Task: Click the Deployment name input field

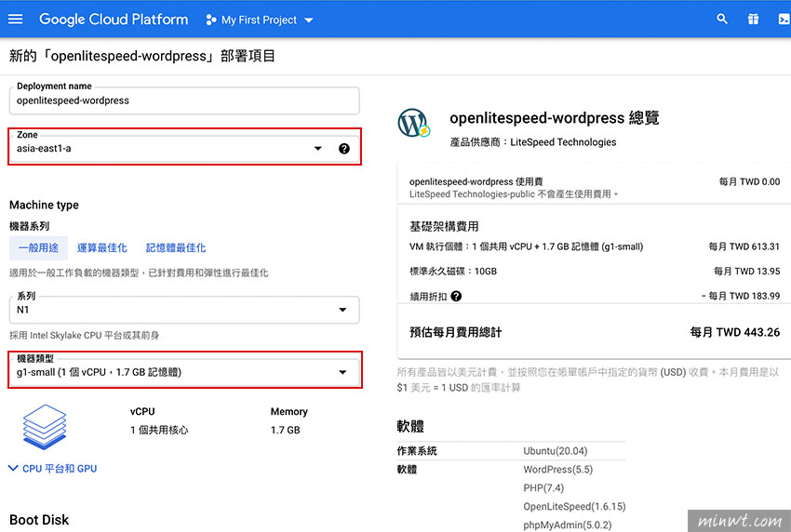Action: [184, 100]
